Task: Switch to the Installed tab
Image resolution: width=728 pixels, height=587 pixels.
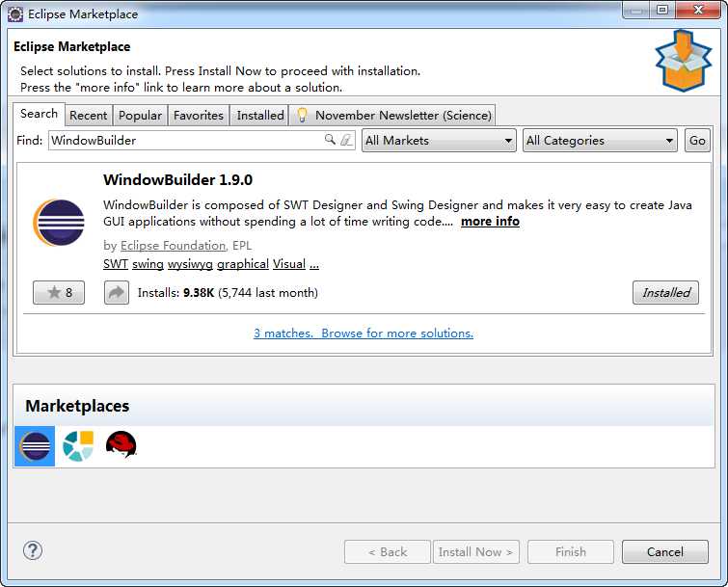Action: coord(260,115)
